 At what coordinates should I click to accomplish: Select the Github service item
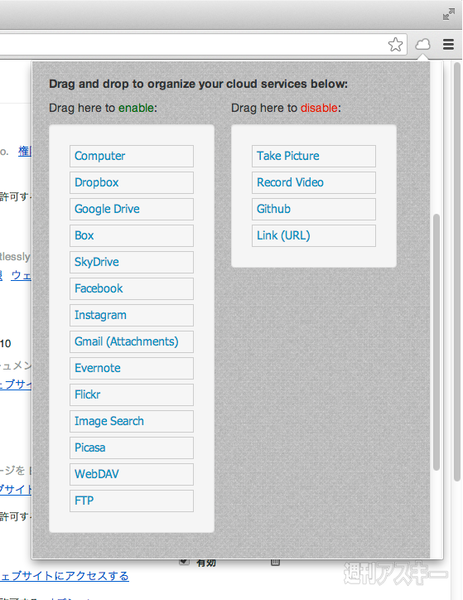click(314, 209)
